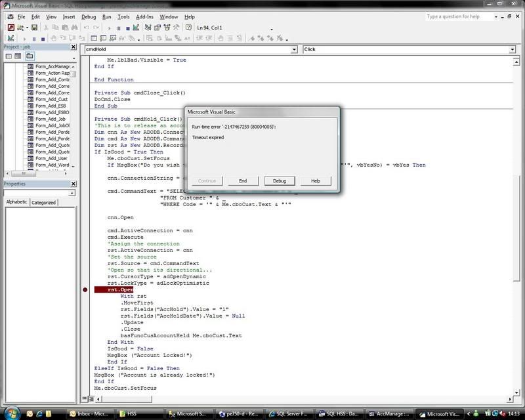Click View Object icon in Project pane

(18, 56)
